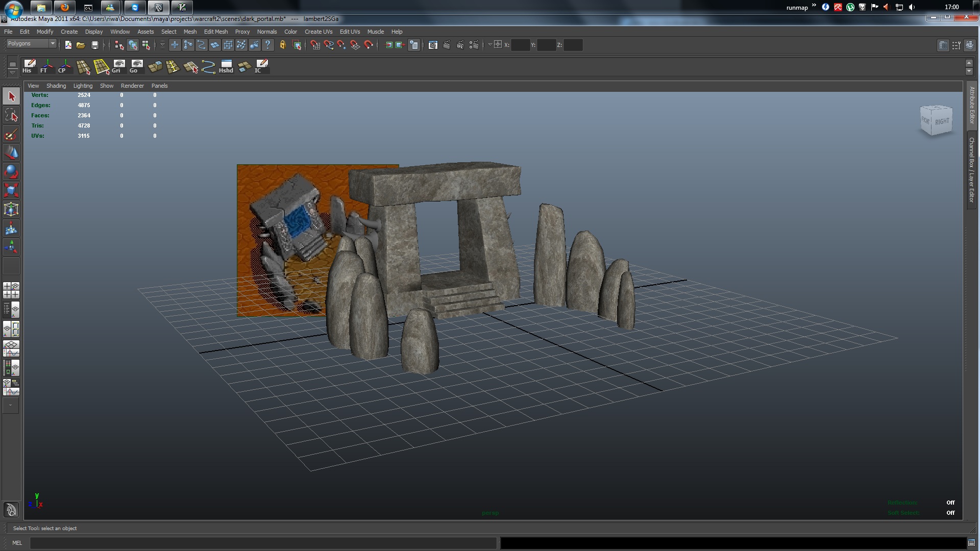Select the Show Manipulator tool
This screenshot has width=980, height=551.
tap(11, 247)
